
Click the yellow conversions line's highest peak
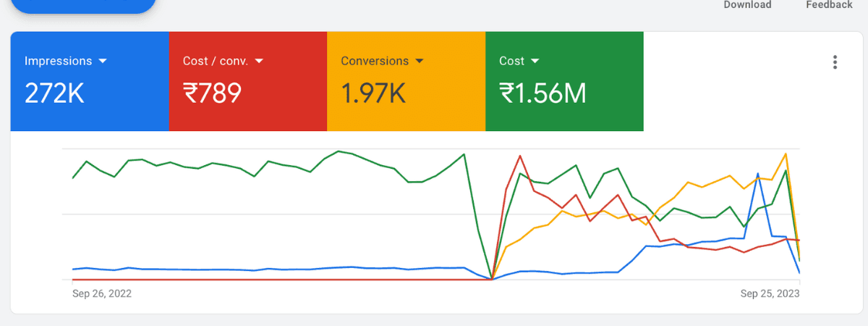pos(786,154)
